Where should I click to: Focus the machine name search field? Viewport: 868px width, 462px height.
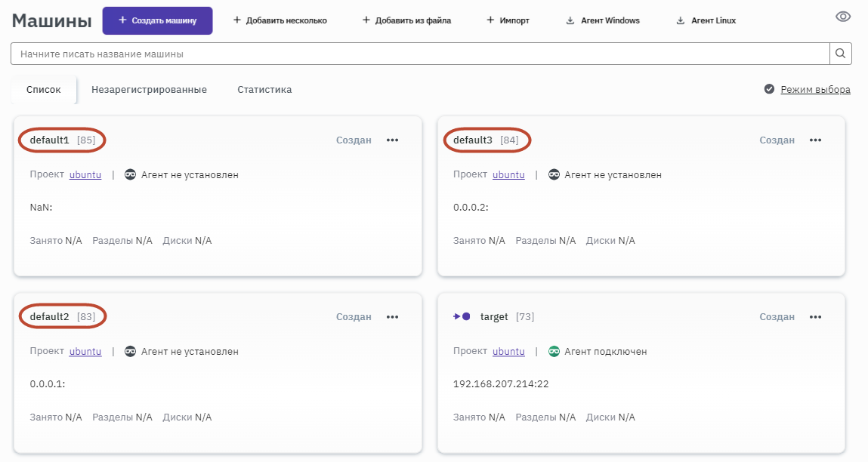coord(419,54)
